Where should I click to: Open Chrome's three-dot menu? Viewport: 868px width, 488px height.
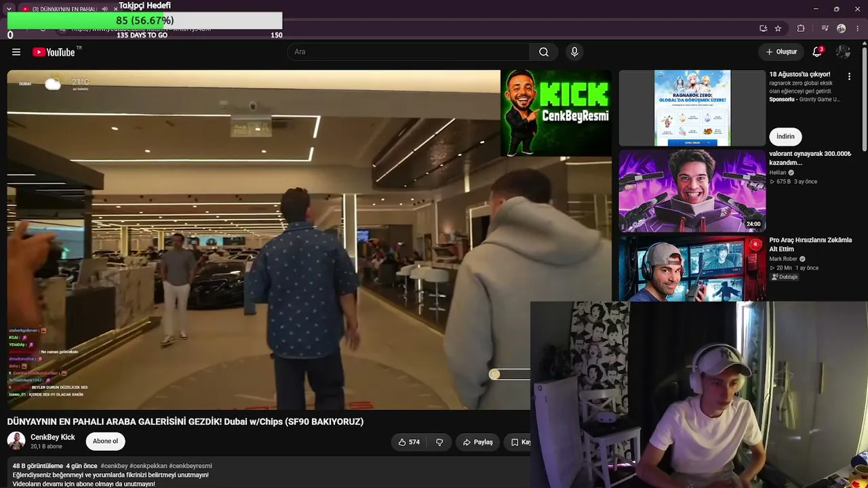coord(858,28)
